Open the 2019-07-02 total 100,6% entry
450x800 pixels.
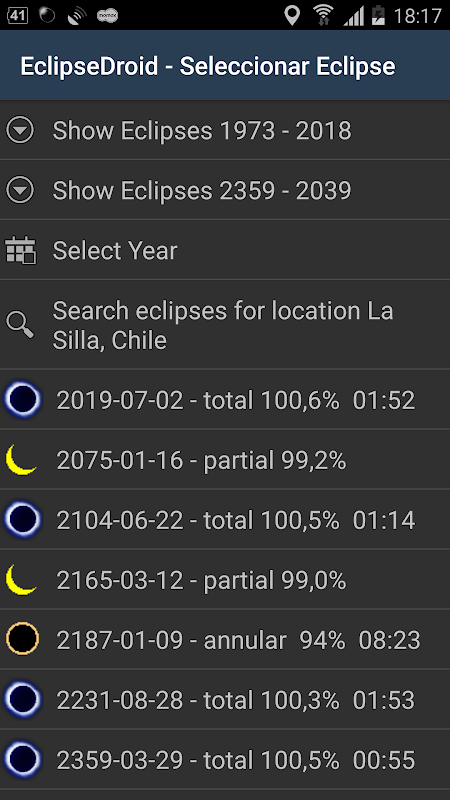click(225, 399)
